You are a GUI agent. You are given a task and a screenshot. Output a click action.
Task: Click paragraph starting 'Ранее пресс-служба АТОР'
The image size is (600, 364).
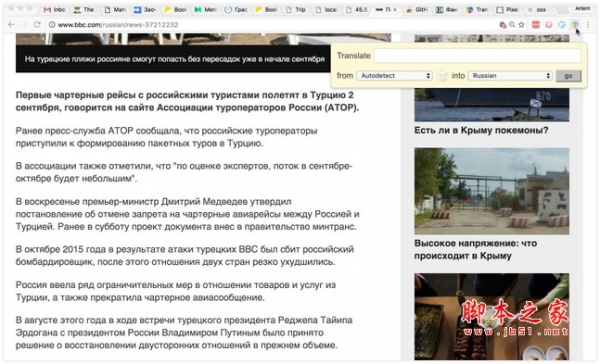click(x=166, y=137)
